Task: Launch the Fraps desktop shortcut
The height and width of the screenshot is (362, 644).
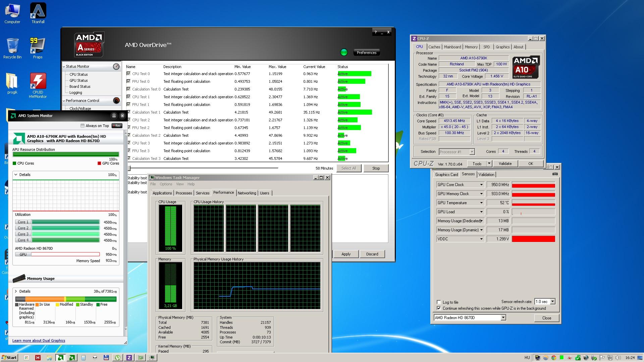Action: coord(38,48)
